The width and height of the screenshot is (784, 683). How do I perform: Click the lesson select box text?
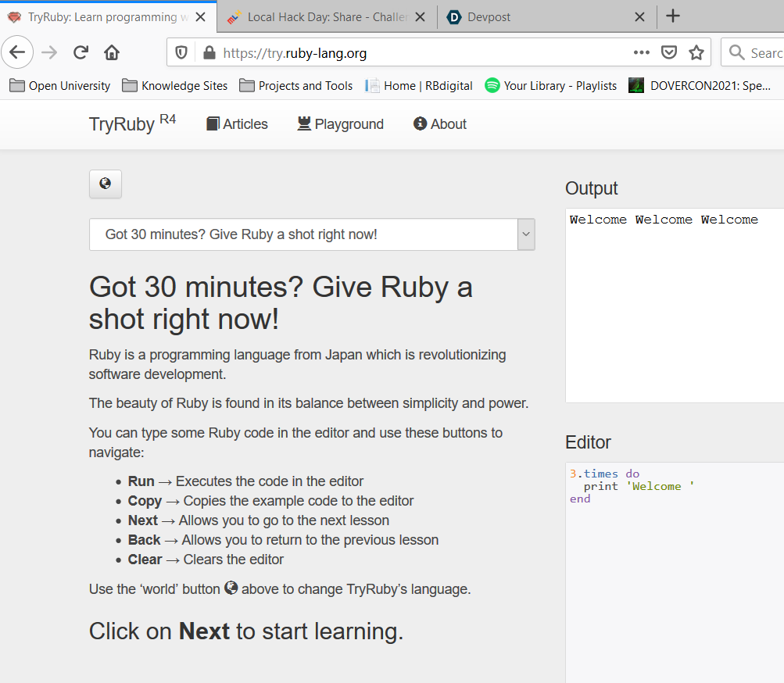coord(241,234)
